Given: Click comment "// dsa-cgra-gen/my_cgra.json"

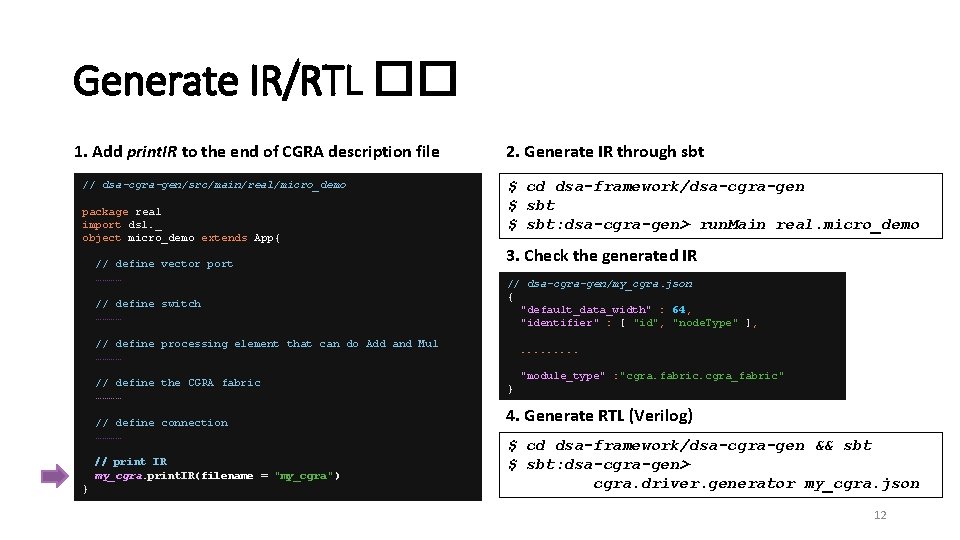Looking at the screenshot, I should tap(600, 284).
